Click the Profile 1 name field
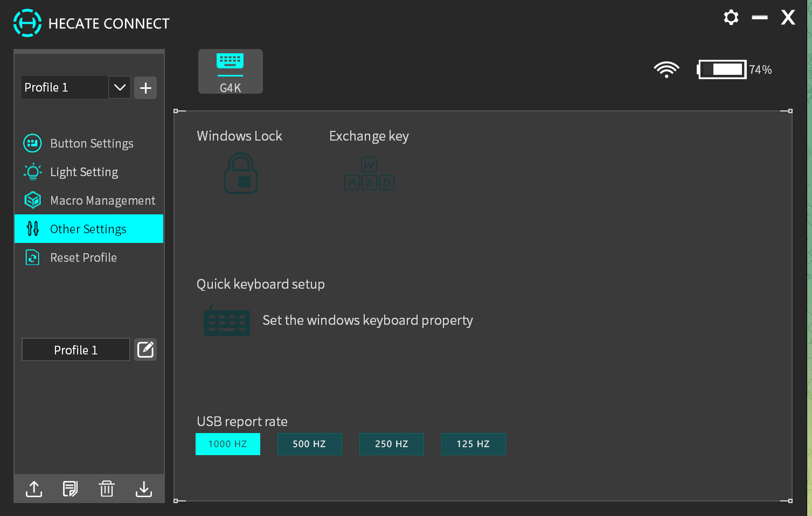The image size is (812, 516). (76, 350)
